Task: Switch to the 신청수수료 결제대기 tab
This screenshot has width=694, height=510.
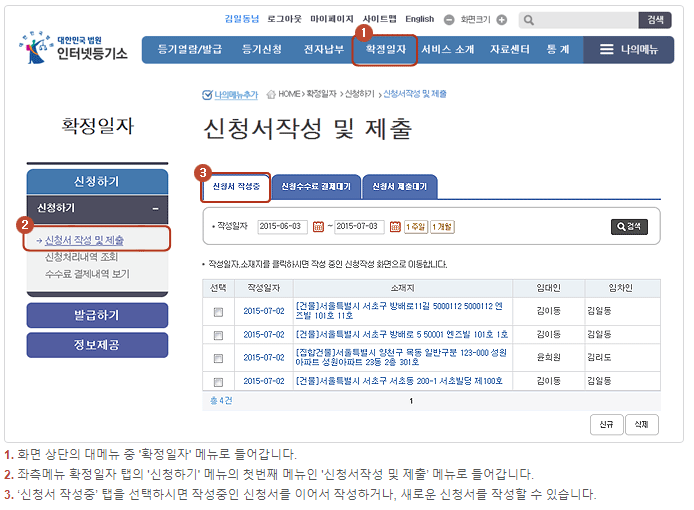Action: (315, 187)
